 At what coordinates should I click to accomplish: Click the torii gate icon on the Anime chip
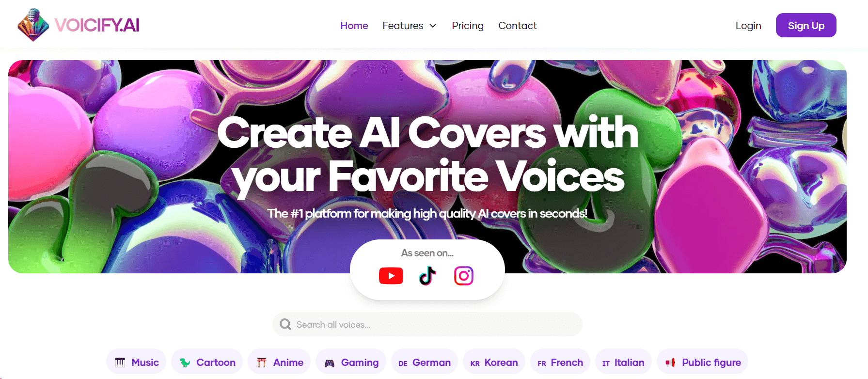coord(262,363)
